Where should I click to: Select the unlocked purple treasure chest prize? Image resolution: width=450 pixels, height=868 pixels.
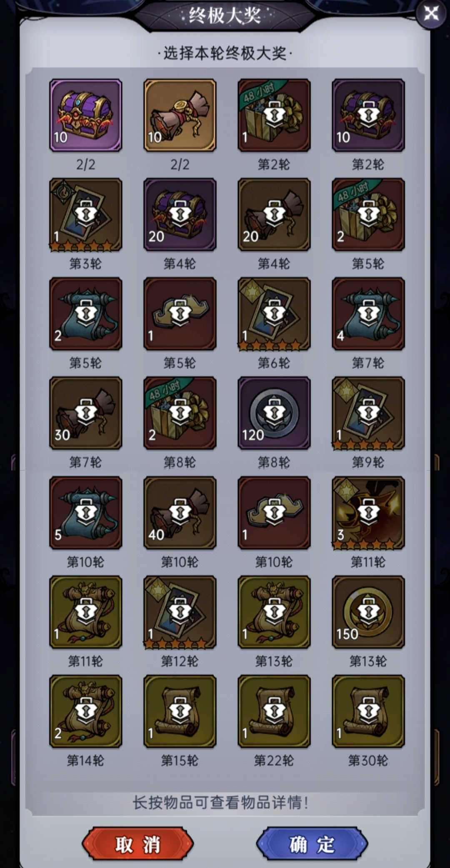(85, 115)
